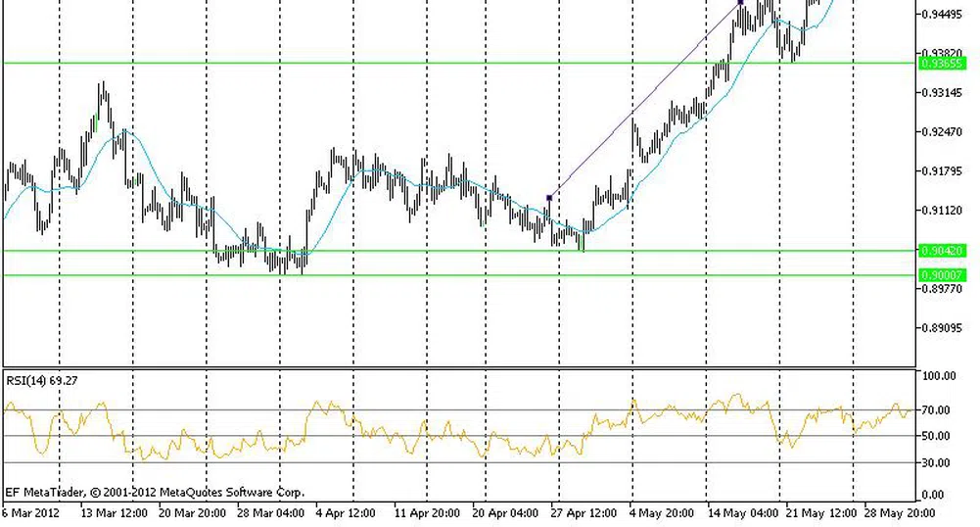The width and height of the screenshot is (980, 527).
Task: Click the green 0.90420 price label
Action: 943,251
